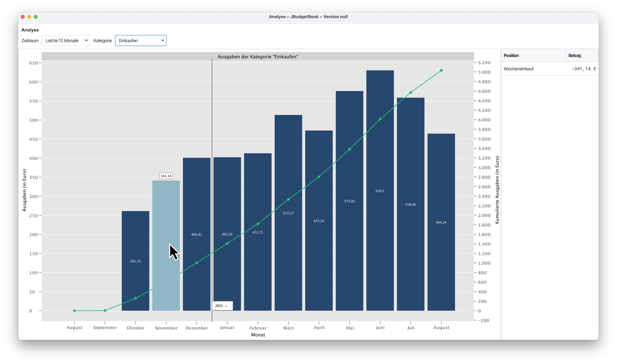Click the 2025 year marker label
Viewport: 617px width, 364px height.
tap(222, 306)
